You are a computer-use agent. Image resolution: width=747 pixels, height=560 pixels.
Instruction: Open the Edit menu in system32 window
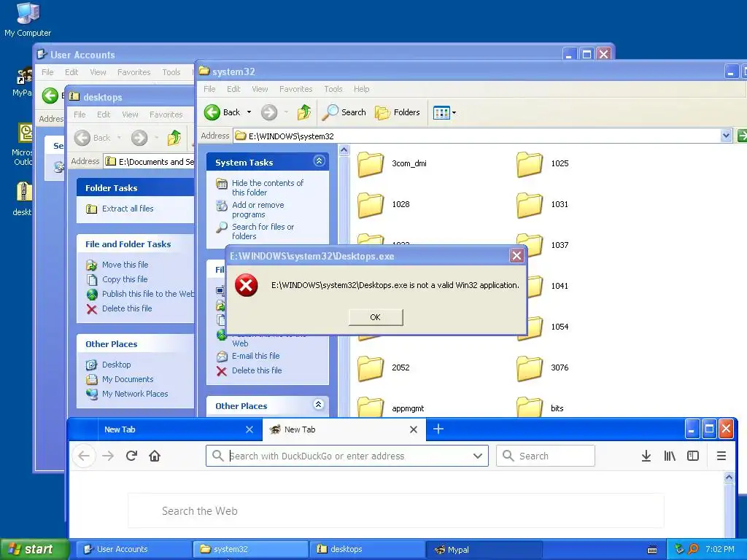[233, 89]
